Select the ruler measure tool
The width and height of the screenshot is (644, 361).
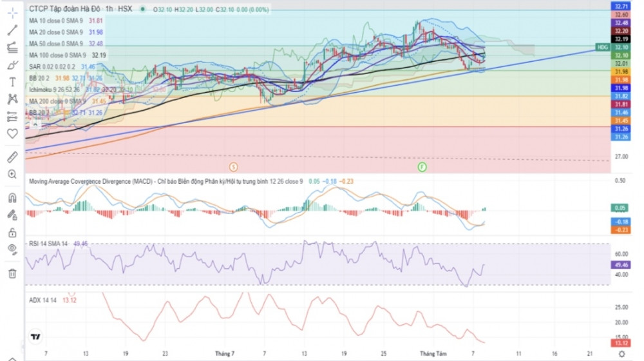pos(12,157)
